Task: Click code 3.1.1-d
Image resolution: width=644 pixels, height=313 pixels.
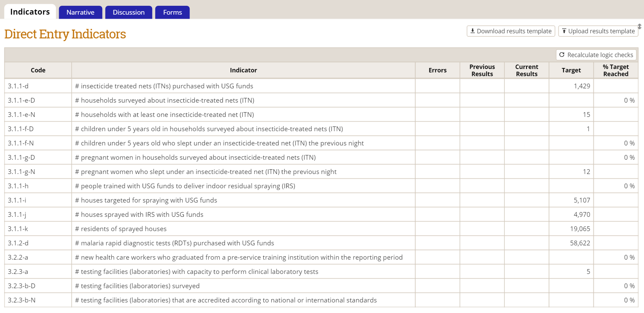Action: tap(18, 86)
